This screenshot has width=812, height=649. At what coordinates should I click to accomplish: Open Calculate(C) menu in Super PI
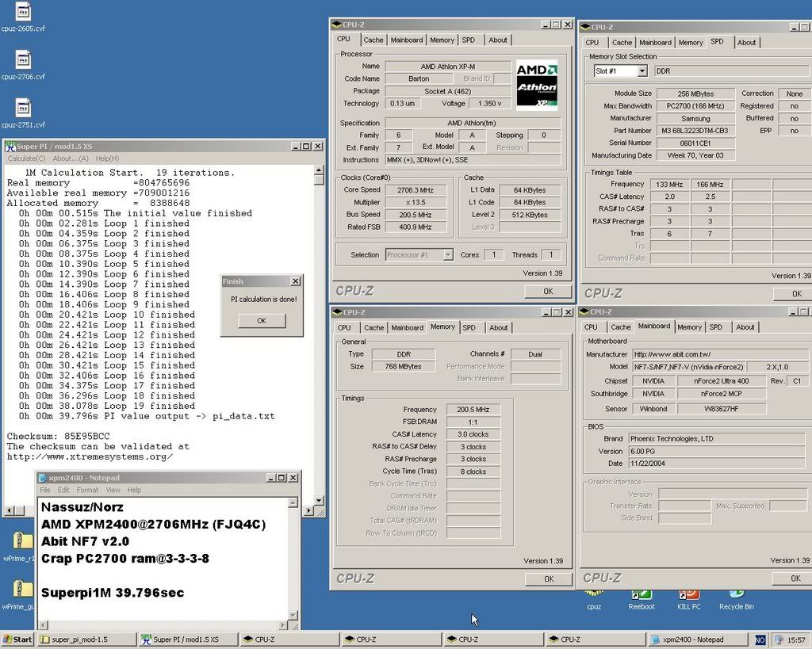click(26, 158)
